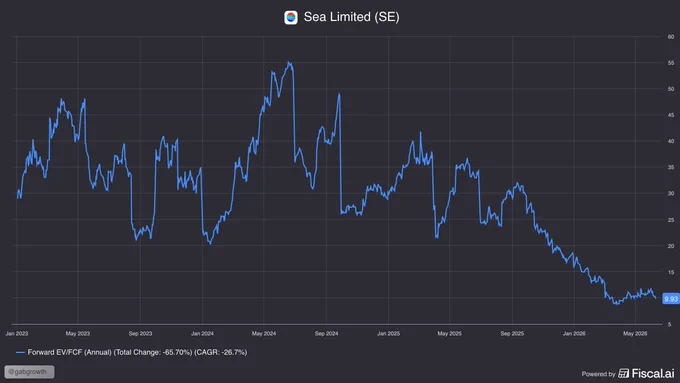Screen dimensions: 680x383
Task: Click the Sea Limited (SE) chart title
Action: (351, 17)
